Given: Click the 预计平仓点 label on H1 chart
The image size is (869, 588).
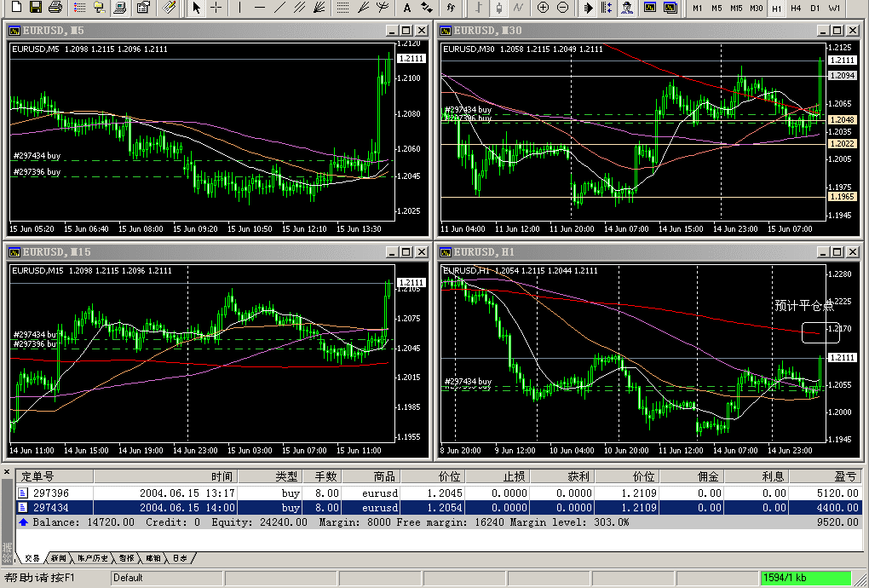Looking at the screenshot, I should 804,305.
